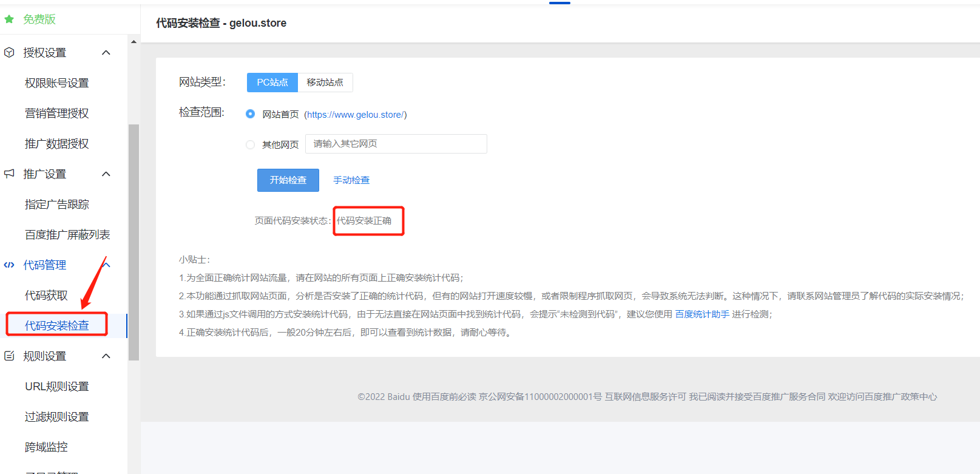Image resolution: width=980 pixels, height=474 pixels.
Task: Click the 授权设置 cube icon
Action: coord(9,53)
